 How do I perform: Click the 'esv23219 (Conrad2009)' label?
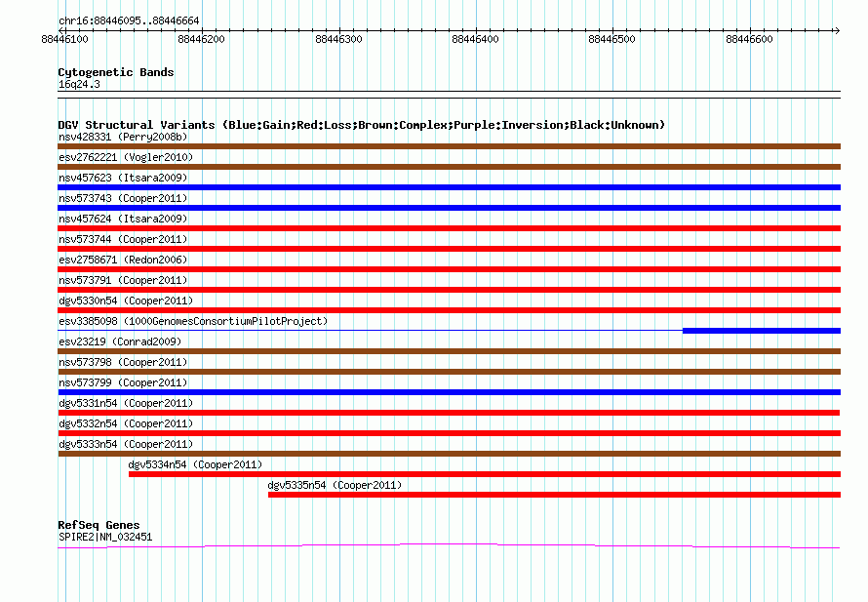tap(120, 341)
